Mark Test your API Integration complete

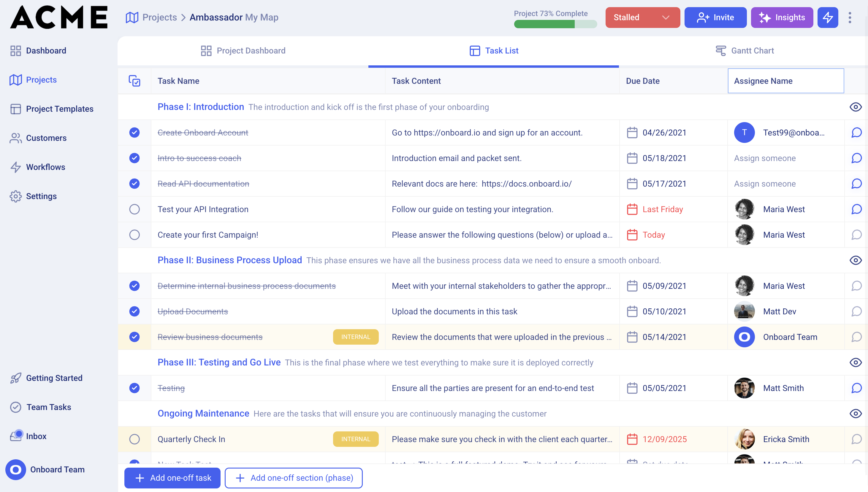coord(134,209)
